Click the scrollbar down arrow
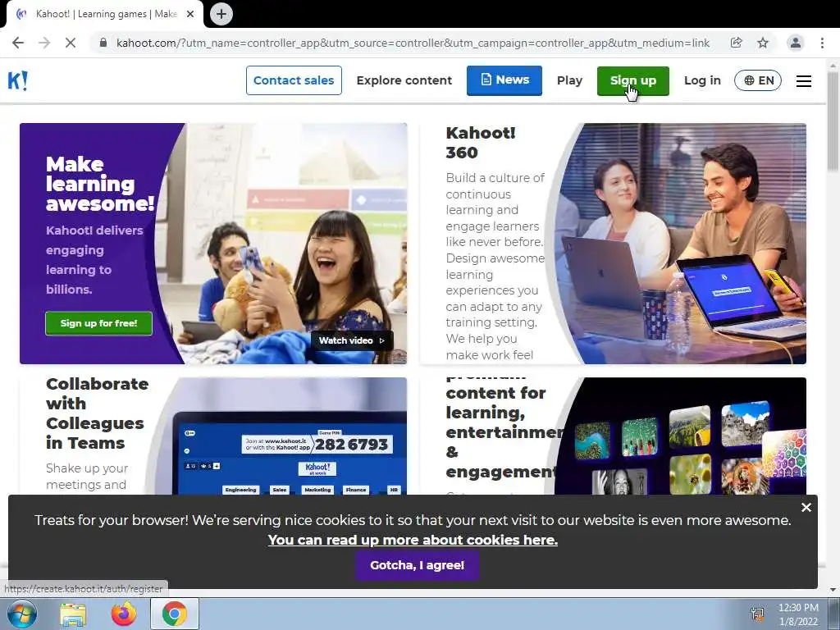Image resolution: width=840 pixels, height=630 pixels. pyautogui.click(x=833, y=590)
